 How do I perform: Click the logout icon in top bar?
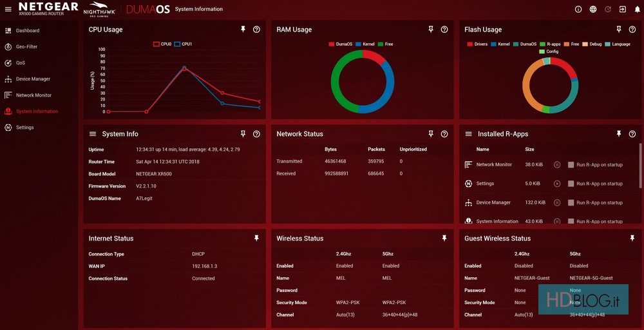(x=623, y=9)
